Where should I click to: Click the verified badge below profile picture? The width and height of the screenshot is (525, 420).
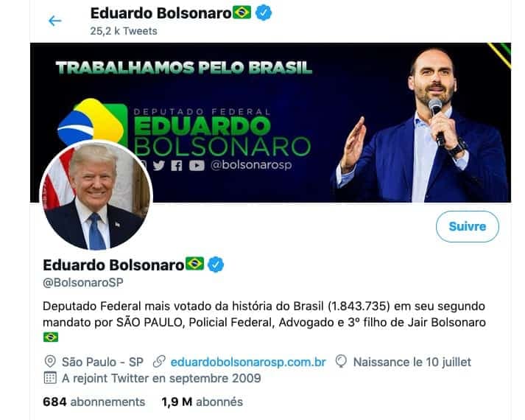click(x=216, y=265)
